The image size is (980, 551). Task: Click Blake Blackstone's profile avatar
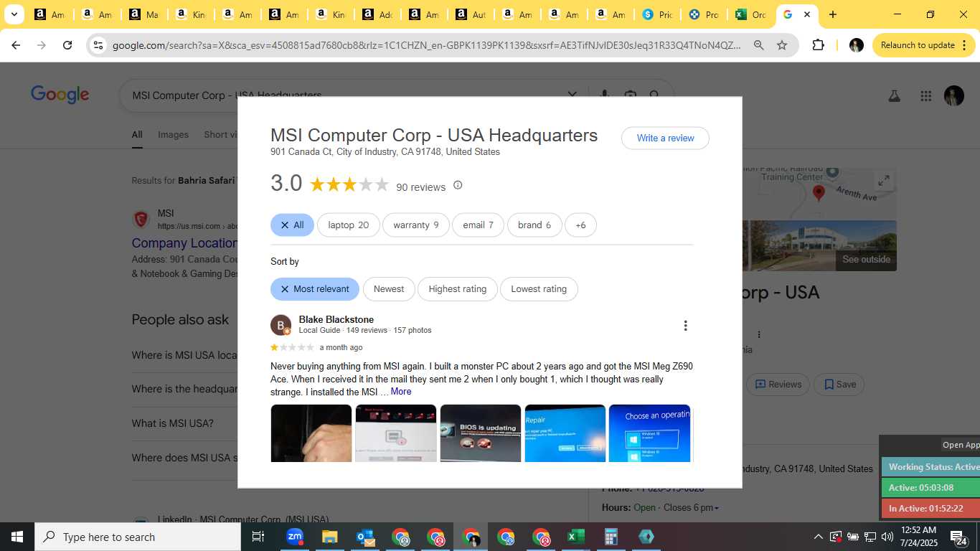point(281,325)
